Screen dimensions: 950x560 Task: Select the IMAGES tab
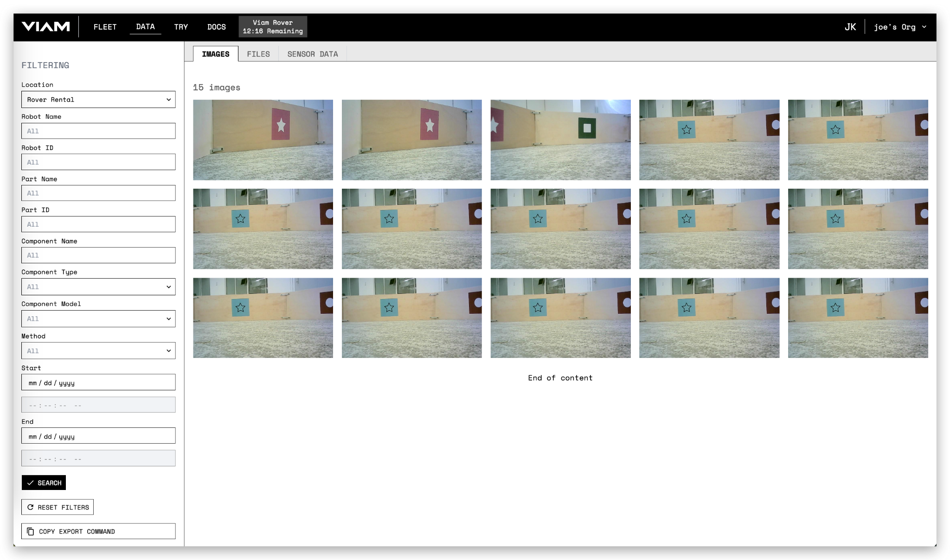tap(216, 54)
